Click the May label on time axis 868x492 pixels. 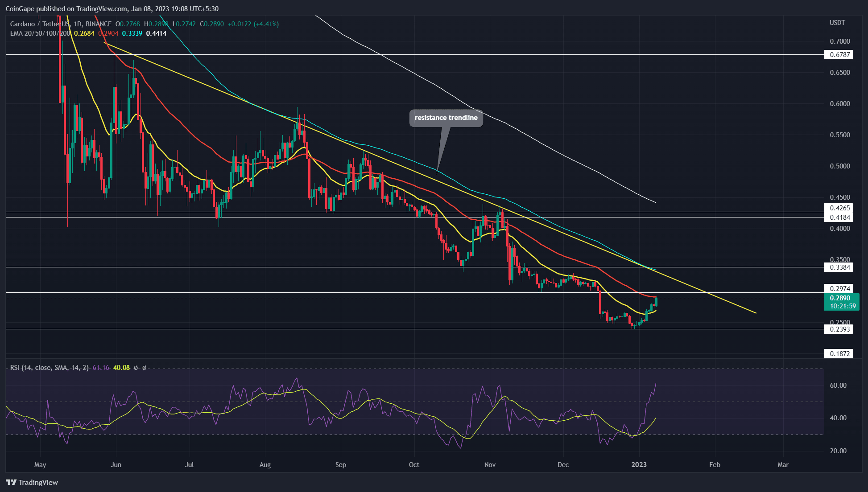[x=40, y=465]
